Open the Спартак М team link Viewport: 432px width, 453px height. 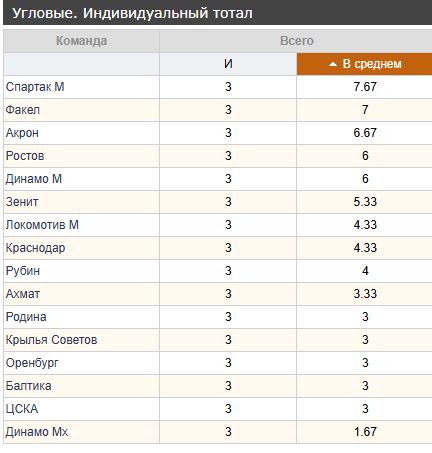[x=35, y=87]
